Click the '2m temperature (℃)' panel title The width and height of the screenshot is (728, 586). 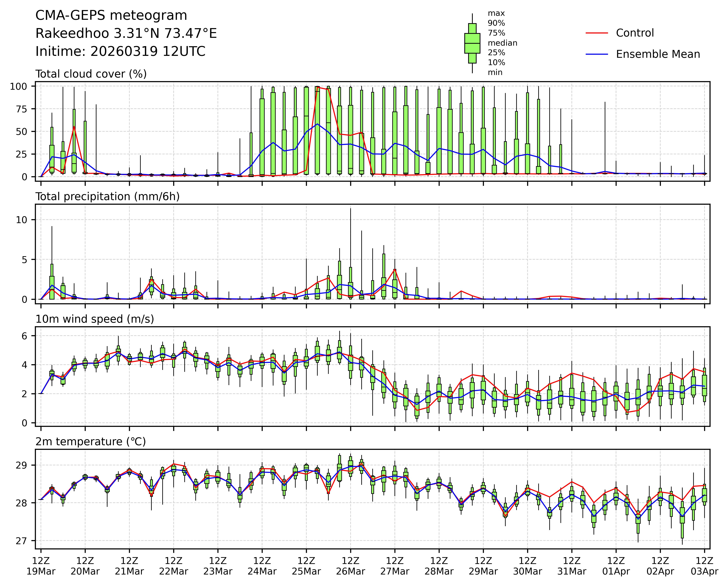[91, 442]
